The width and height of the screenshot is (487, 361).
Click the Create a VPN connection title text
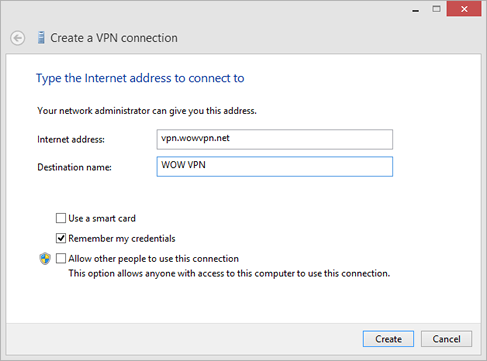coord(114,38)
